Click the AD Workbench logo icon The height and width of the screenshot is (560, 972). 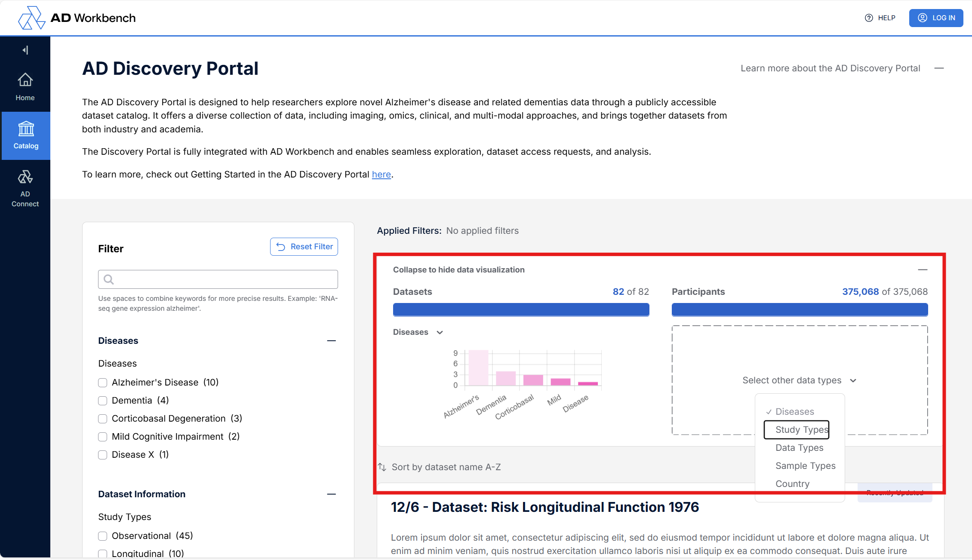tap(31, 18)
